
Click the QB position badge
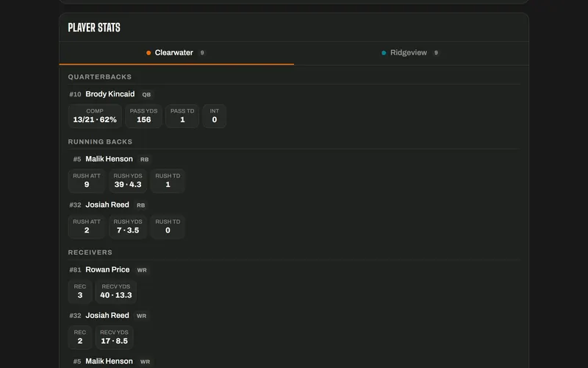point(146,95)
